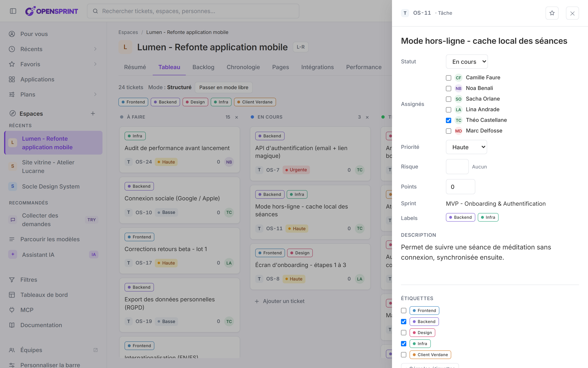The image size is (588, 368).
Task: Open Parcourir les modèles
Action: pyautogui.click(x=53, y=239)
